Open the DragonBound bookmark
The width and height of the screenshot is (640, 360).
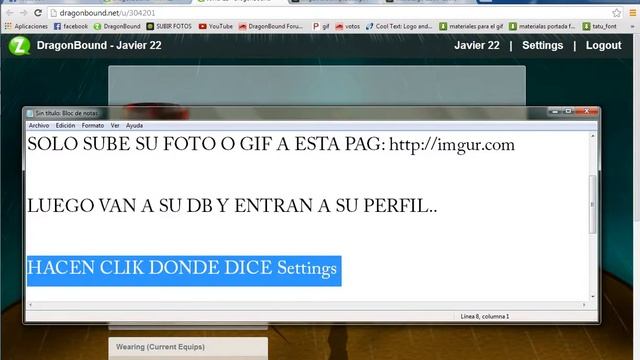click(x=117, y=26)
